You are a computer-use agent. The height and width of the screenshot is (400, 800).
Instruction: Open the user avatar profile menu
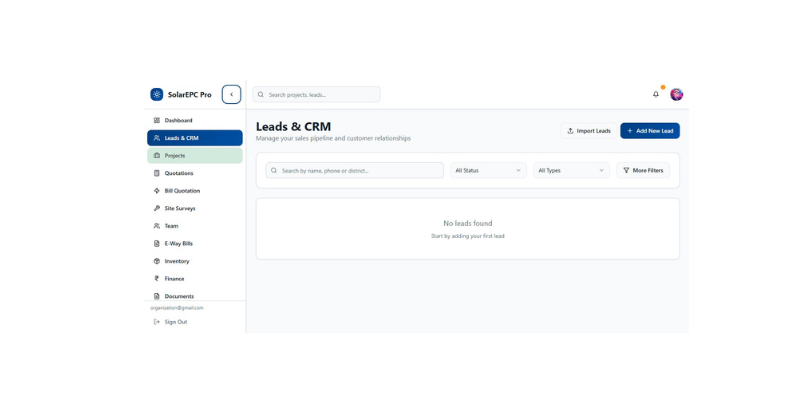point(677,94)
